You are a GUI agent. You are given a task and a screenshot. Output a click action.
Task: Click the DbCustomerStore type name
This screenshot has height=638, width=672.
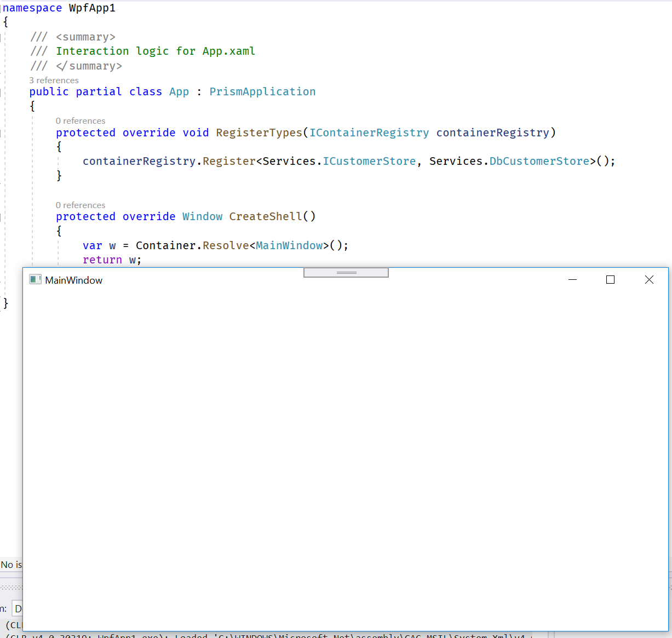coord(539,161)
